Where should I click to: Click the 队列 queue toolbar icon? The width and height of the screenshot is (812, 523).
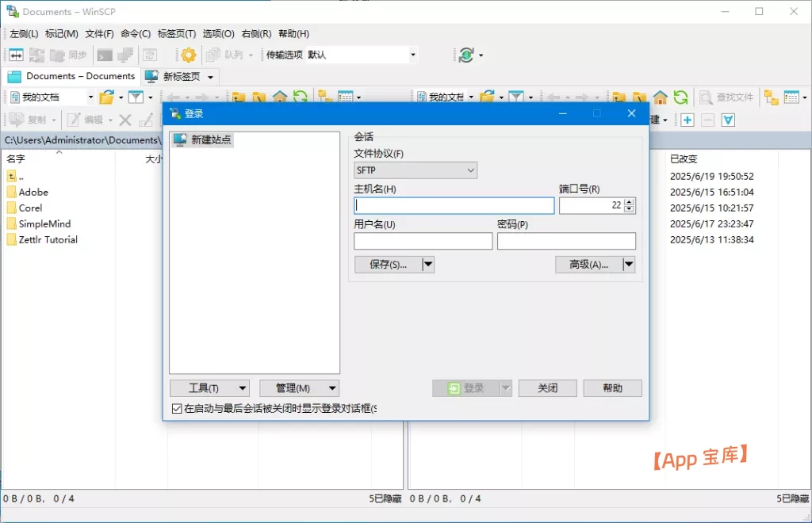(224, 55)
